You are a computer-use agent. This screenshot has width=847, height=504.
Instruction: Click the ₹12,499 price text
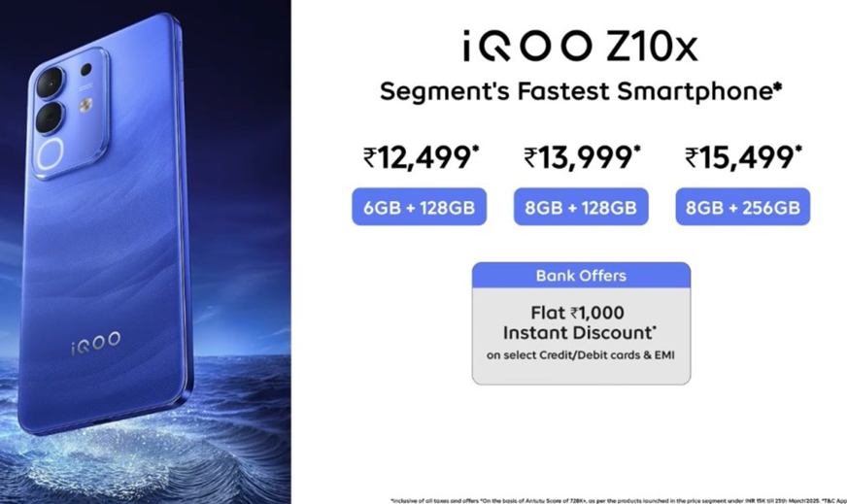click(421, 157)
